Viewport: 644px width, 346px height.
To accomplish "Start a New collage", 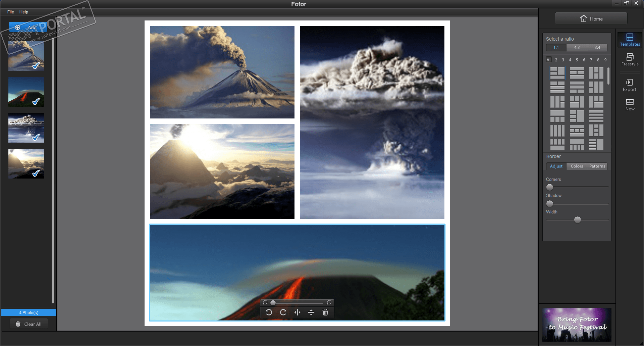I will 630,105.
